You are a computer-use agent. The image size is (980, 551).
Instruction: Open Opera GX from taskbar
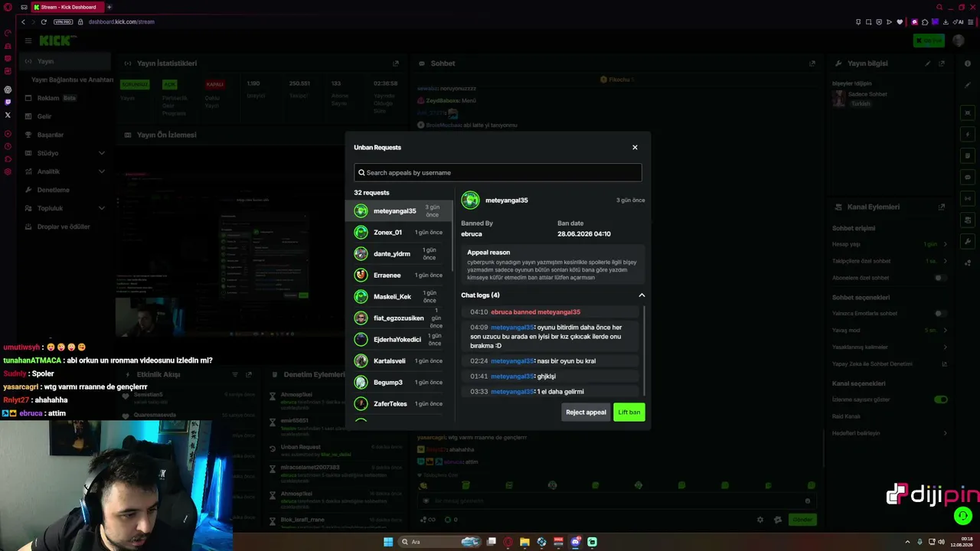click(508, 542)
